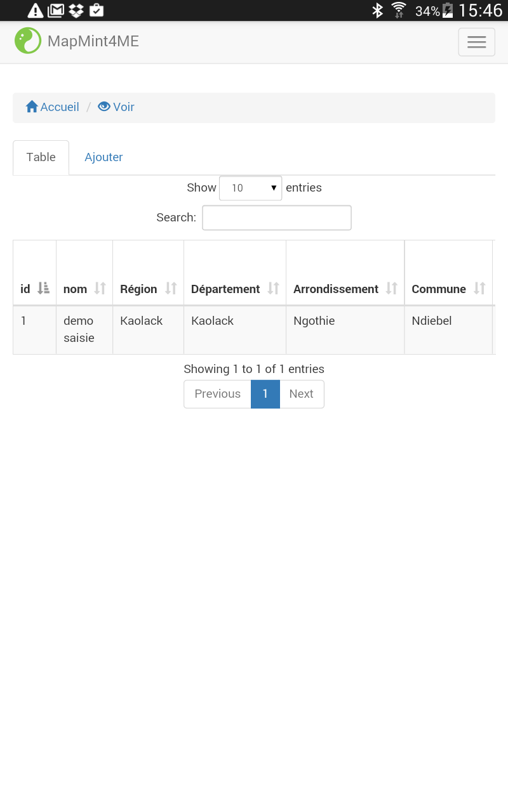Tap the MapMint4ME title text
The width and height of the screenshot is (508, 812).
(x=93, y=41)
